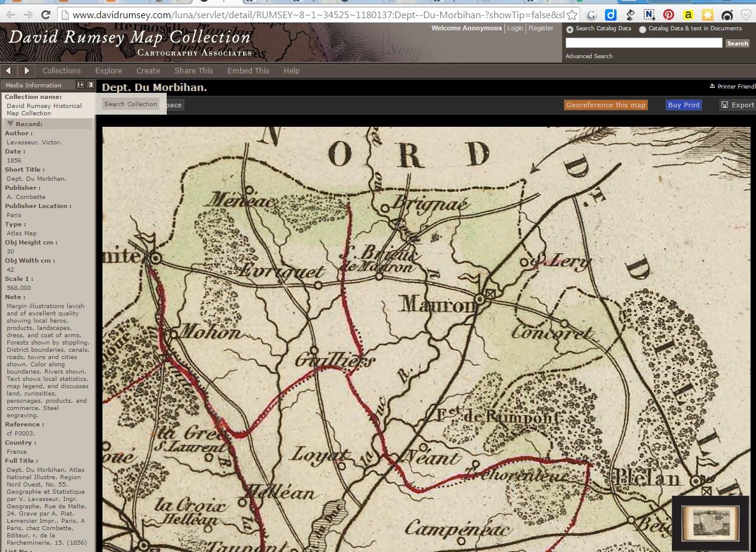Click the browser forward arrow
This screenshot has height=552, width=756.
[x=28, y=15]
